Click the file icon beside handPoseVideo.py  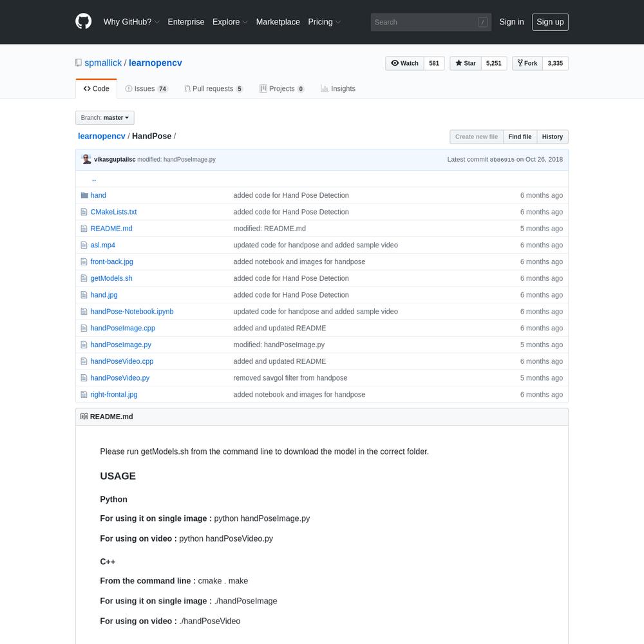click(x=84, y=378)
